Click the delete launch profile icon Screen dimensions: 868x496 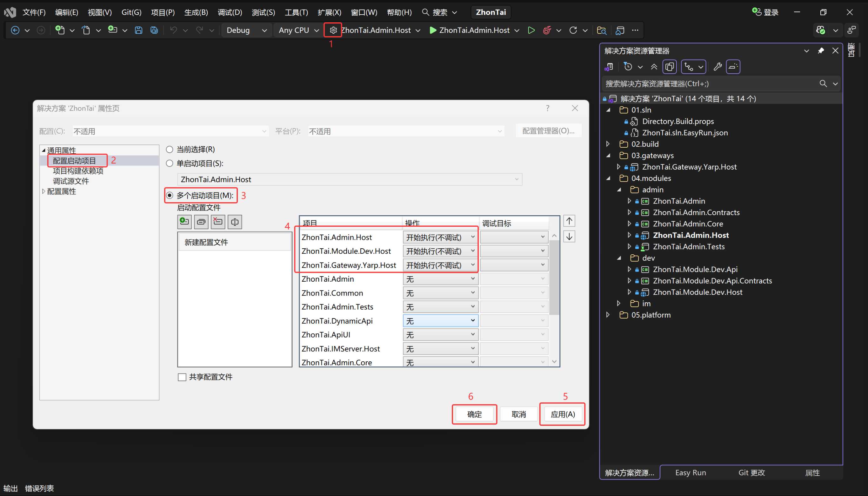[218, 222]
